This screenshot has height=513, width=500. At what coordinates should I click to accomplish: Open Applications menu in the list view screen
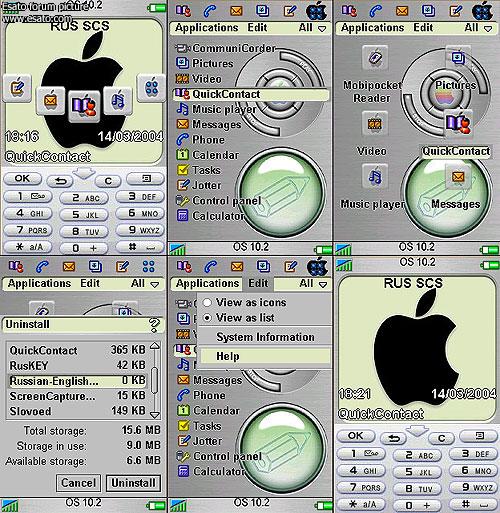[x=207, y=28]
